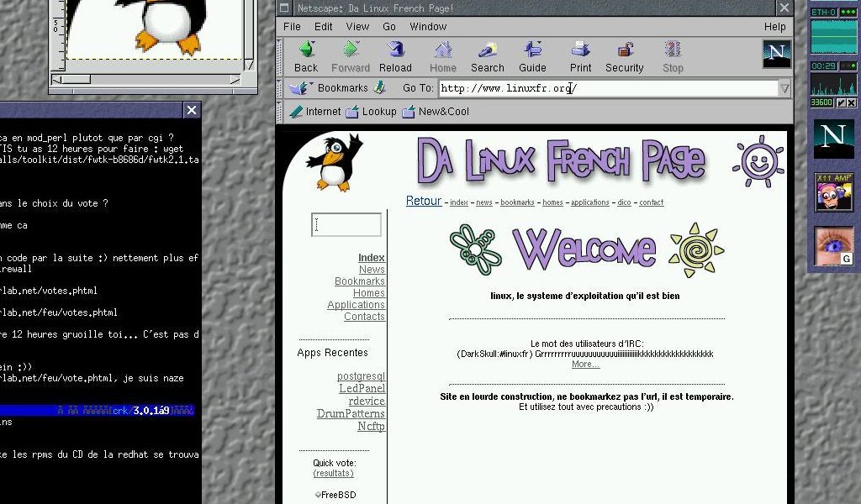
Task: Click the Home toolbar icon
Action: pos(443,50)
